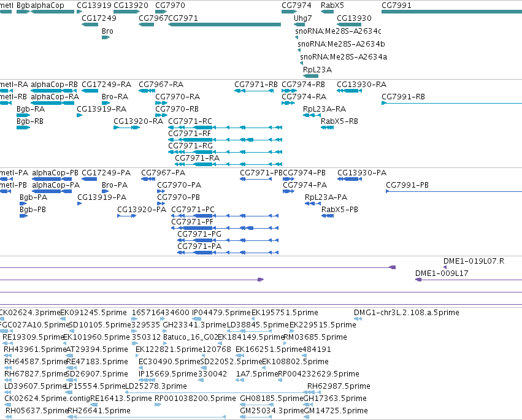Viewport: 522px width, 420px height.
Task: Click the CG7991-PB protein line
Action: click(x=454, y=191)
